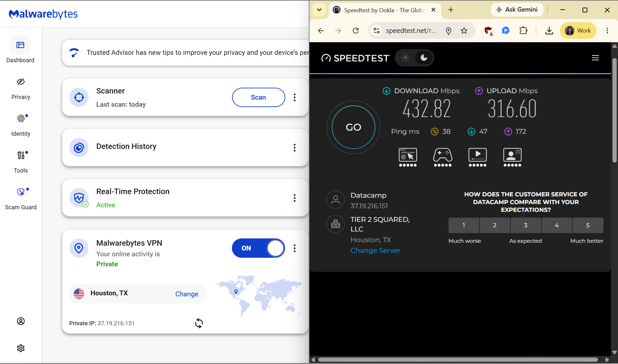Click the Tier 2 Squared server icon
618x364 pixels.
pyautogui.click(x=336, y=224)
